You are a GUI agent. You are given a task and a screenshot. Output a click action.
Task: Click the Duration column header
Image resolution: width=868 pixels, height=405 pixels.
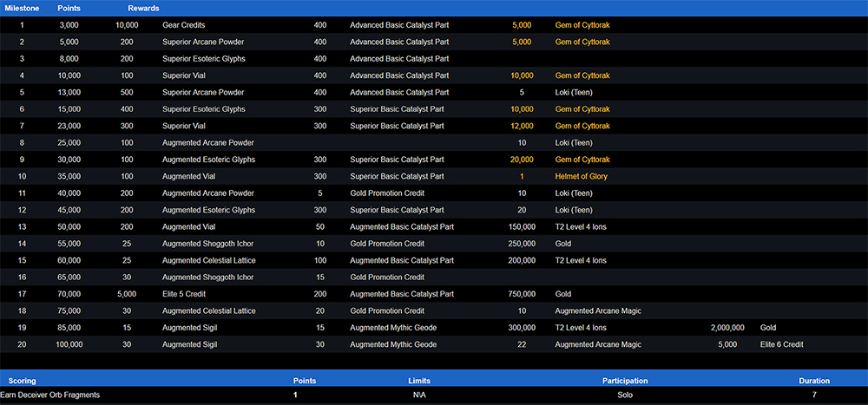[x=813, y=381]
